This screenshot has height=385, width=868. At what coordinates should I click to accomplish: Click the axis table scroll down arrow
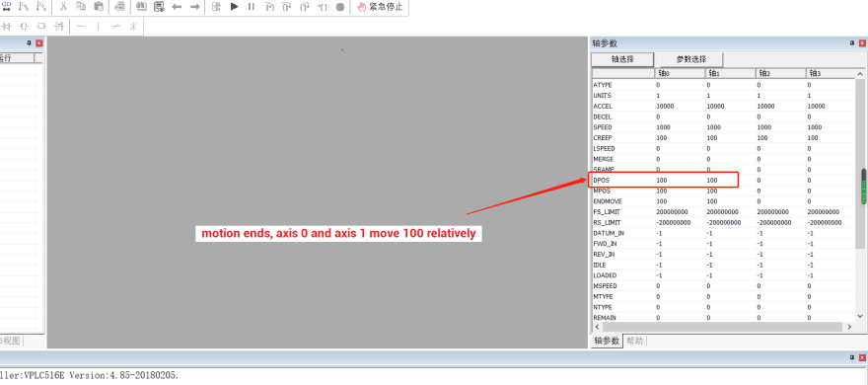pyautogui.click(x=861, y=316)
